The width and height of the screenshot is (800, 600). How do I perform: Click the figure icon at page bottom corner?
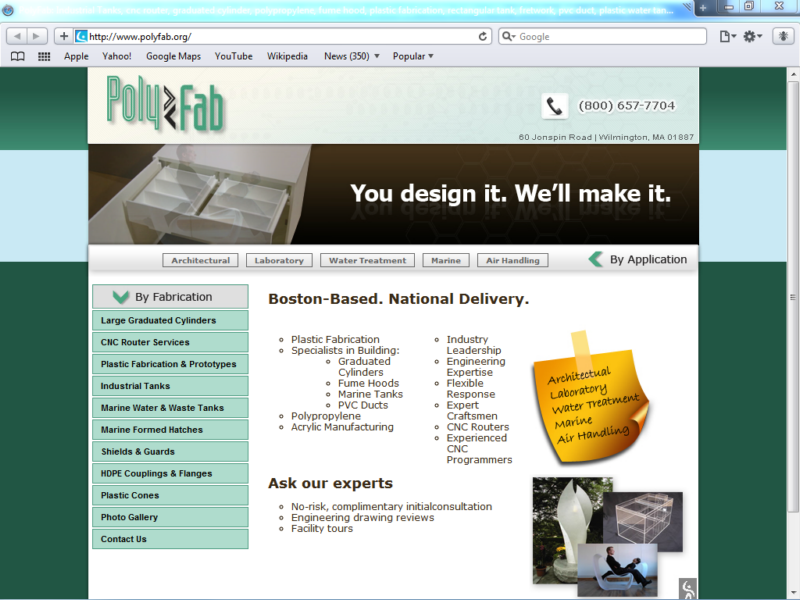pyautogui.click(x=688, y=589)
